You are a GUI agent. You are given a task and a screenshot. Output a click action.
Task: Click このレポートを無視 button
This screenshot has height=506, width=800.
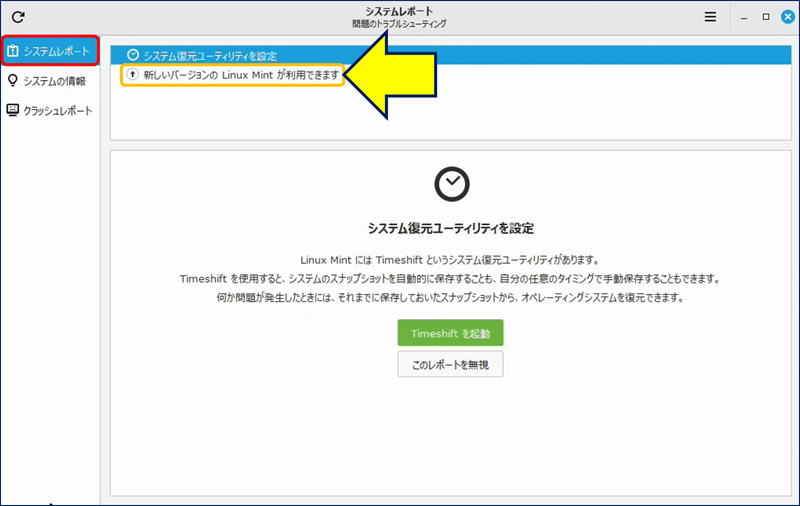tap(451, 364)
